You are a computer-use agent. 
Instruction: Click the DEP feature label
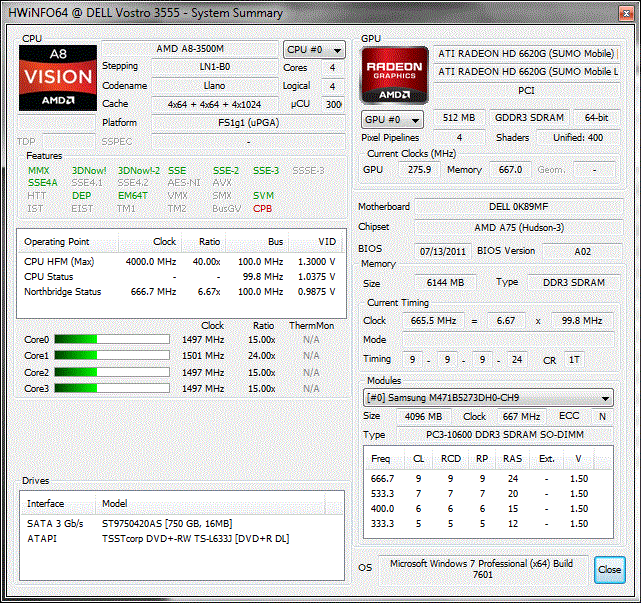(x=81, y=196)
